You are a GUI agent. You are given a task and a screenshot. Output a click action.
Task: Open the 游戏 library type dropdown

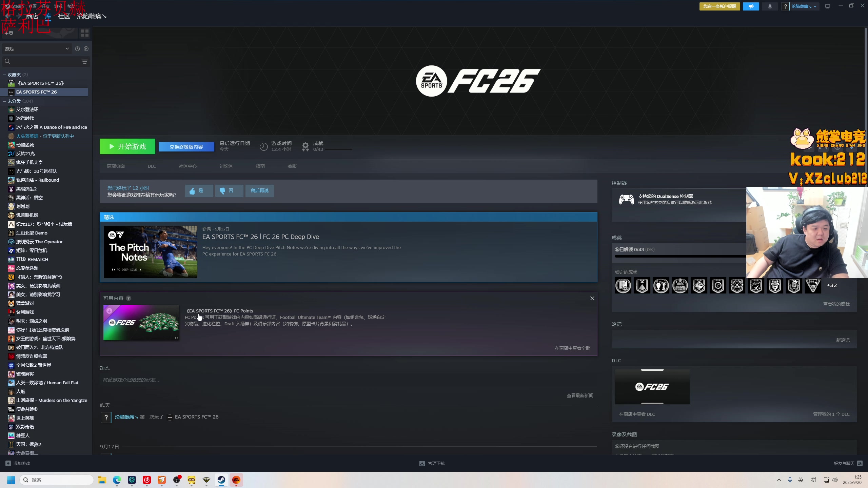click(37, 49)
